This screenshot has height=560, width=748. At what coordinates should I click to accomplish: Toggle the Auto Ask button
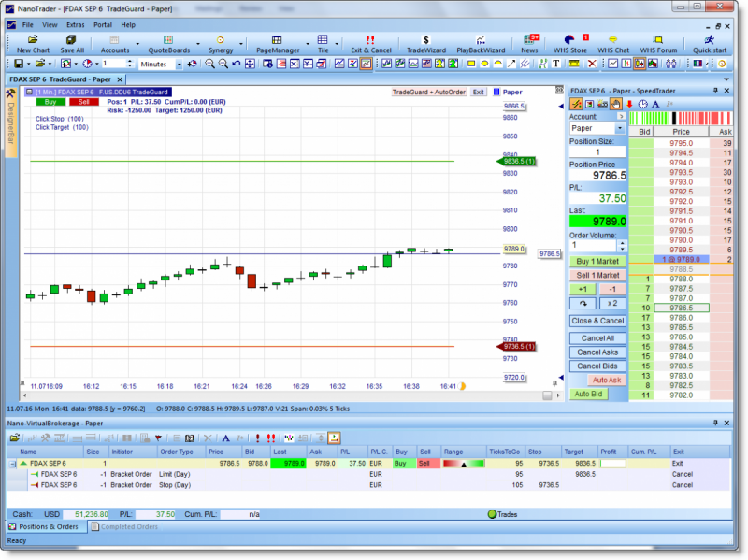pos(606,380)
